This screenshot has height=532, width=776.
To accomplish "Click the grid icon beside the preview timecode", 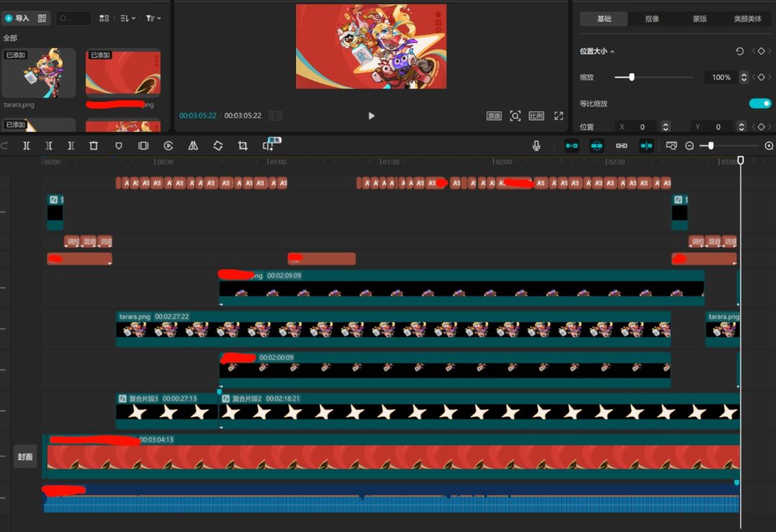I will coord(275,116).
